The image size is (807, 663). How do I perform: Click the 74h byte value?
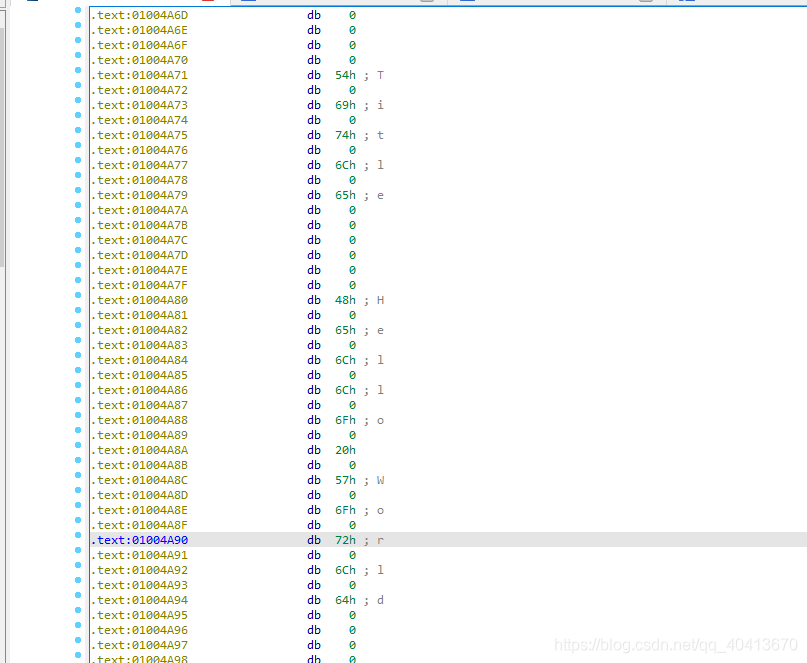tap(345, 135)
